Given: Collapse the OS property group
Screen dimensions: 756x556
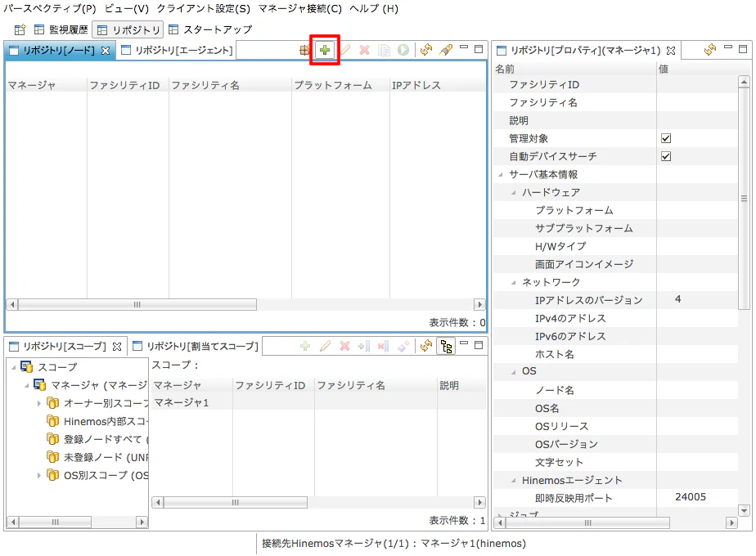Looking at the screenshot, I should click(x=514, y=371).
